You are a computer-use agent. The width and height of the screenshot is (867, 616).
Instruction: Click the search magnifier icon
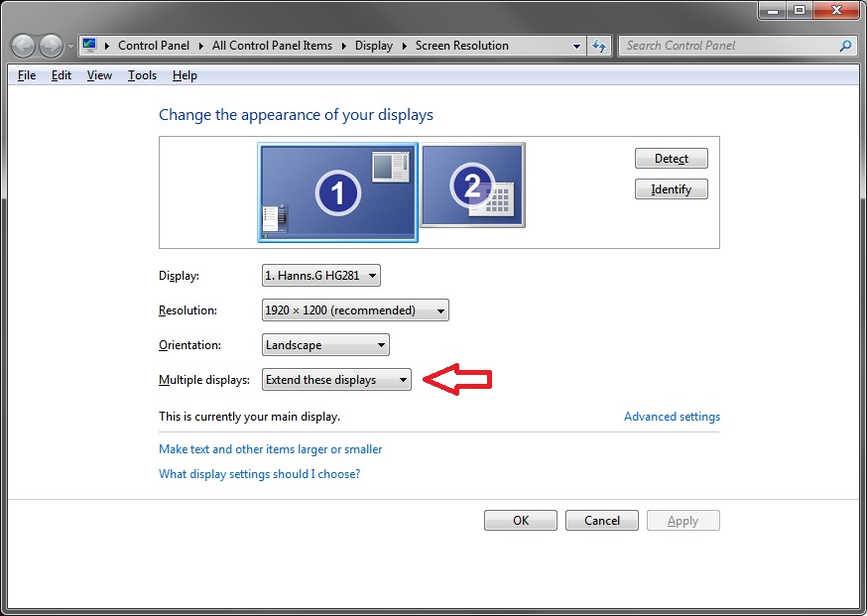click(x=845, y=46)
